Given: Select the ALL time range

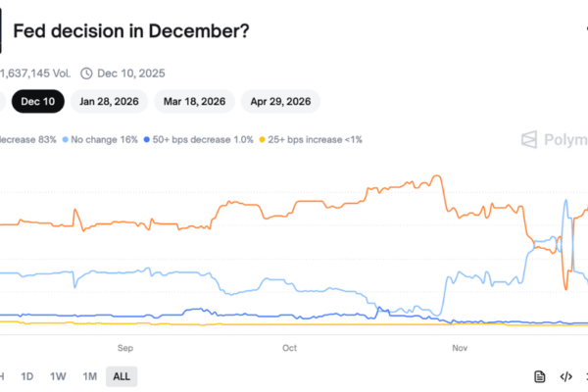Looking at the screenshot, I should pyautogui.click(x=122, y=376).
